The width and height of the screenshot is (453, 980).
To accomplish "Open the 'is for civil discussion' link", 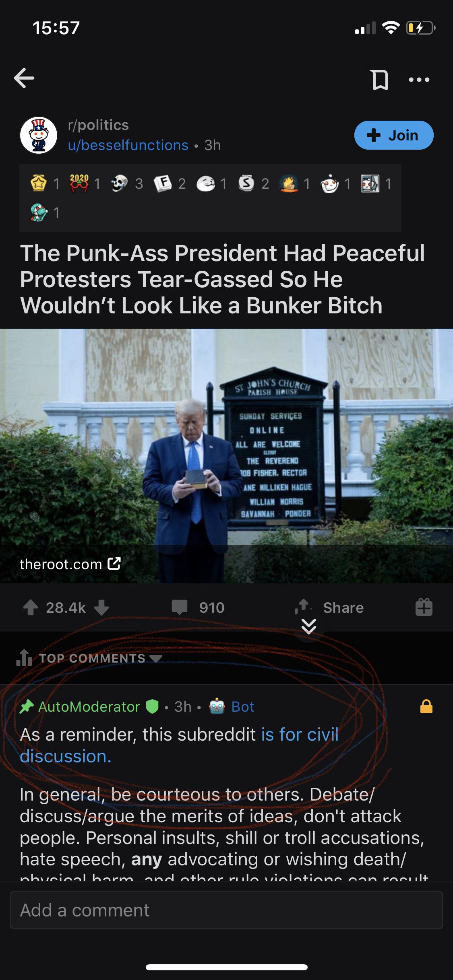I will click(x=179, y=745).
